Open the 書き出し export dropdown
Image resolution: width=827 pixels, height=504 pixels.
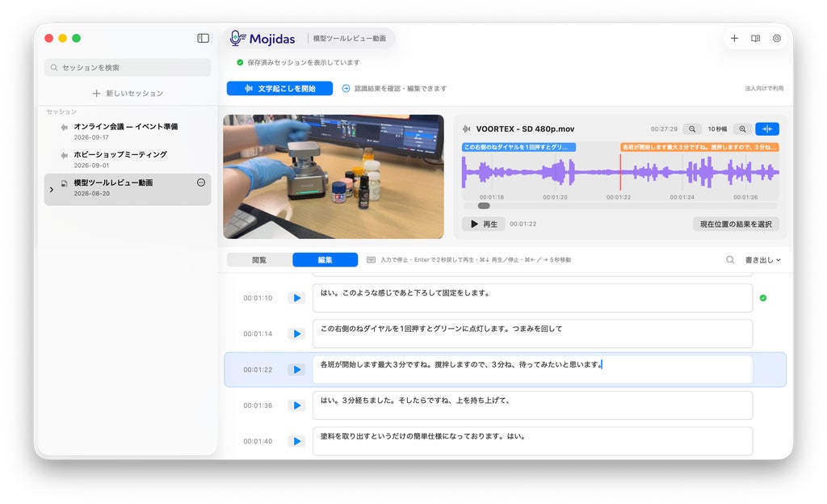click(x=762, y=259)
